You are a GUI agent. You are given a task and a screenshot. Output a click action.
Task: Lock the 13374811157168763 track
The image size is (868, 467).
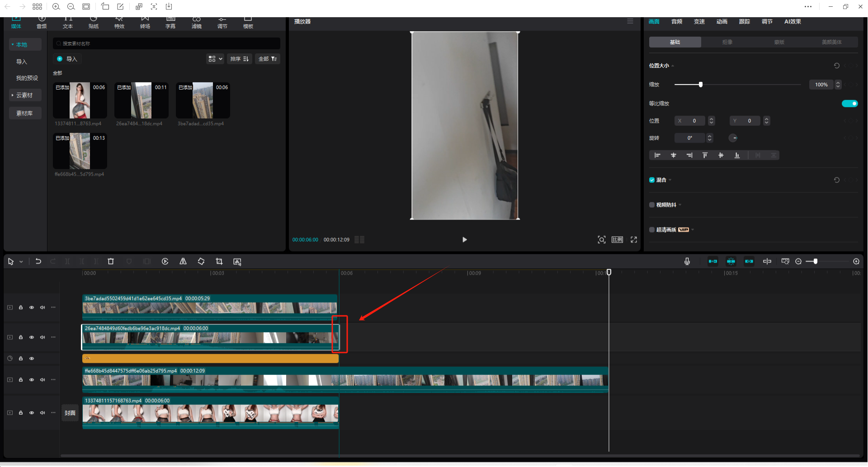(x=21, y=413)
